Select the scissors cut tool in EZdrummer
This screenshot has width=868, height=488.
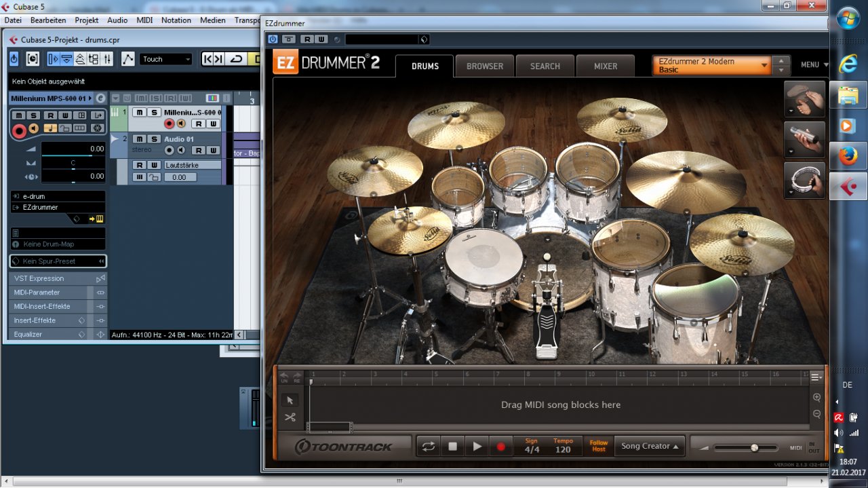coord(290,417)
